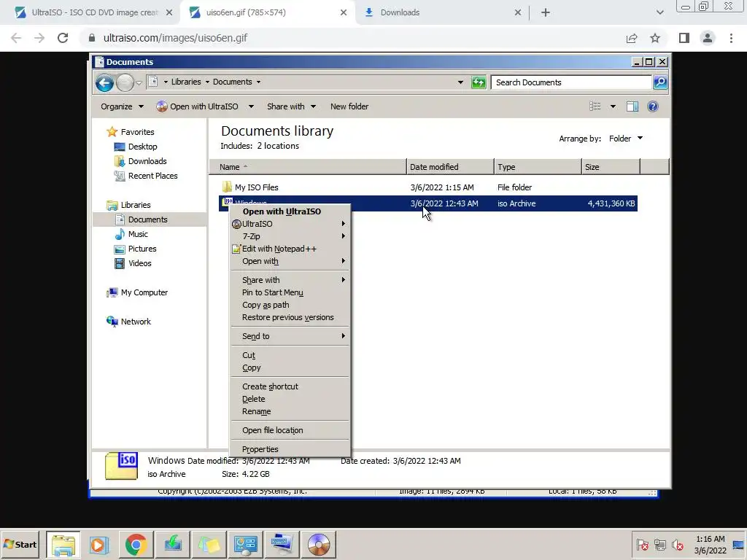The height and width of the screenshot is (560, 747).
Task: Expand address bar history dropdown arrow
Action: point(460,82)
